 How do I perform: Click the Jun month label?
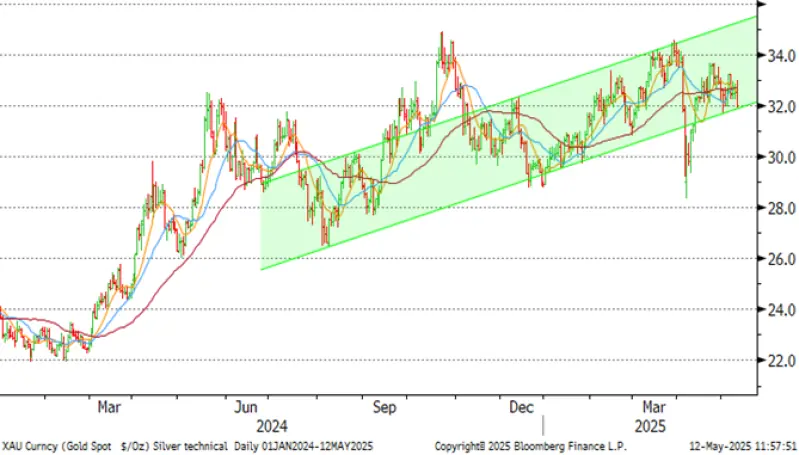coord(245,408)
